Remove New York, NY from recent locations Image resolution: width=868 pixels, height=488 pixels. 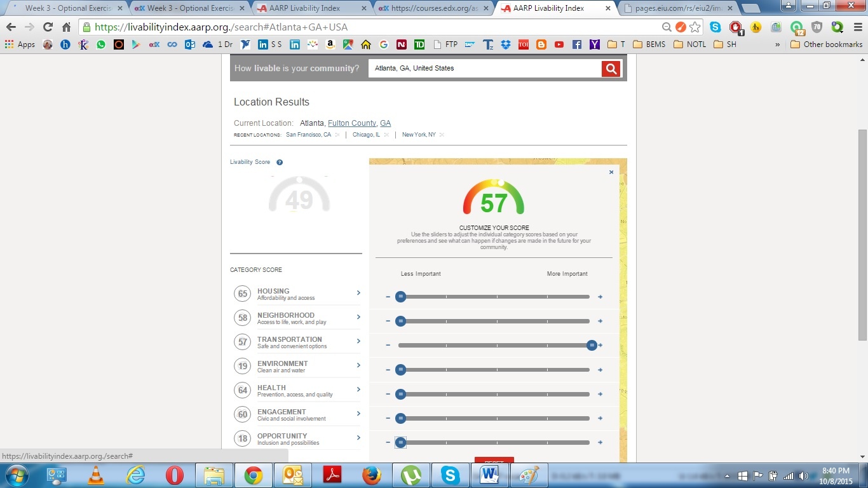pyautogui.click(x=442, y=135)
